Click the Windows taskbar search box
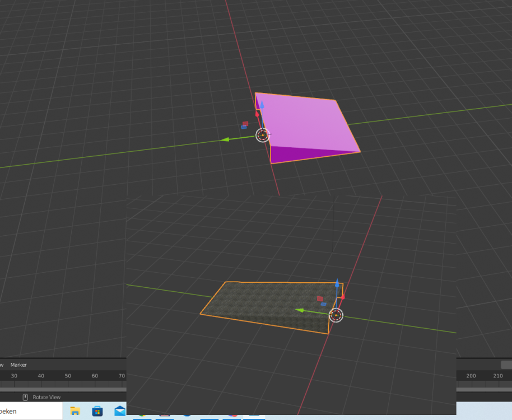Screen dimensions: 512x420 point(28,411)
